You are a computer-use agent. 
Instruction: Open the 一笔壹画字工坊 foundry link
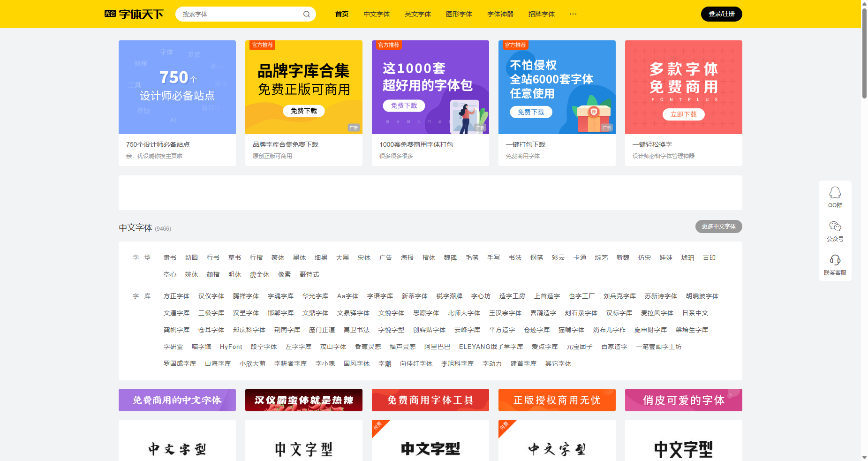tap(659, 347)
